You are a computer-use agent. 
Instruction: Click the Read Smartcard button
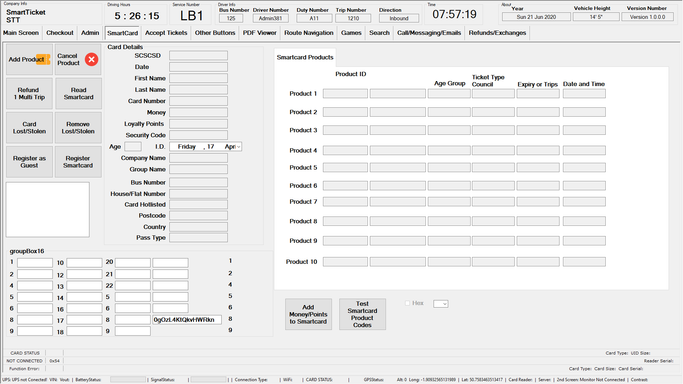coord(78,94)
